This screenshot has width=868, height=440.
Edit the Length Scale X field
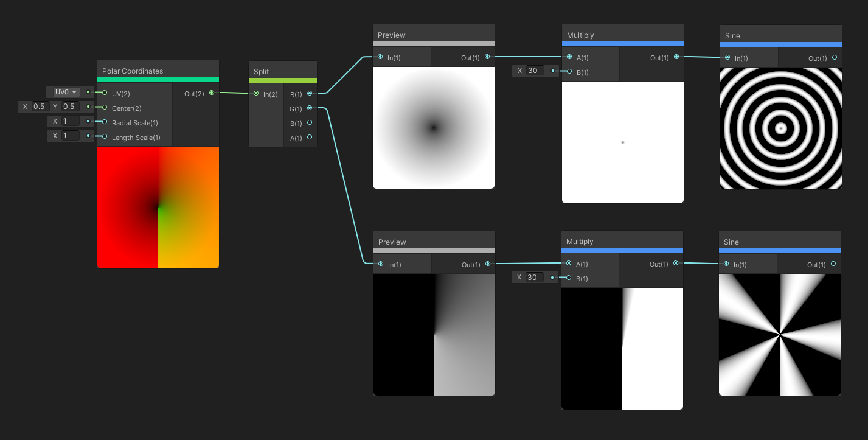pos(69,136)
